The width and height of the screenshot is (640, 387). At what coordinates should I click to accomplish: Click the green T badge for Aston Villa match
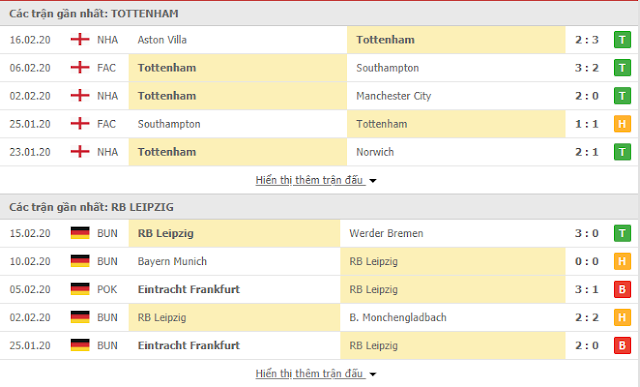[622, 40]
